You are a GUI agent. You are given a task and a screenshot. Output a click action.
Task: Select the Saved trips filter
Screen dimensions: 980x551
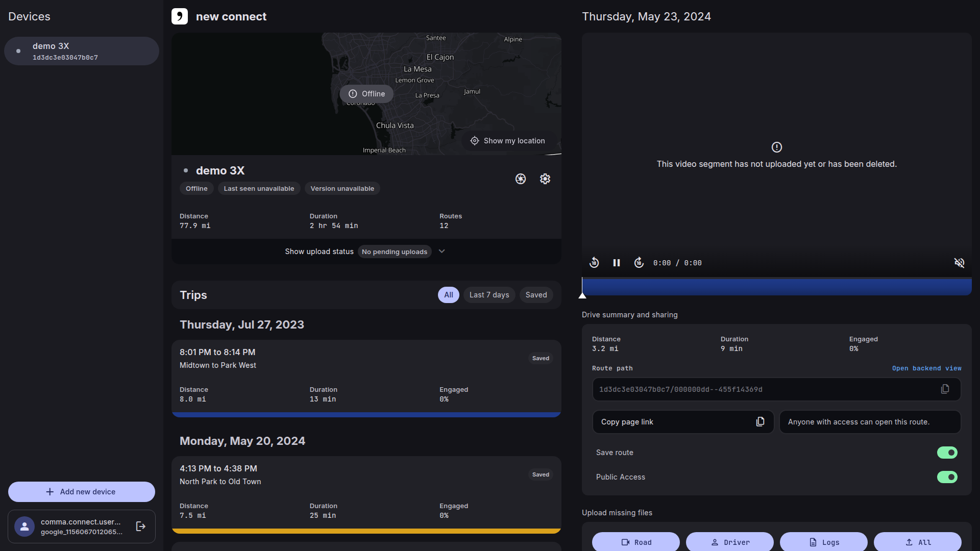(536, 295)
